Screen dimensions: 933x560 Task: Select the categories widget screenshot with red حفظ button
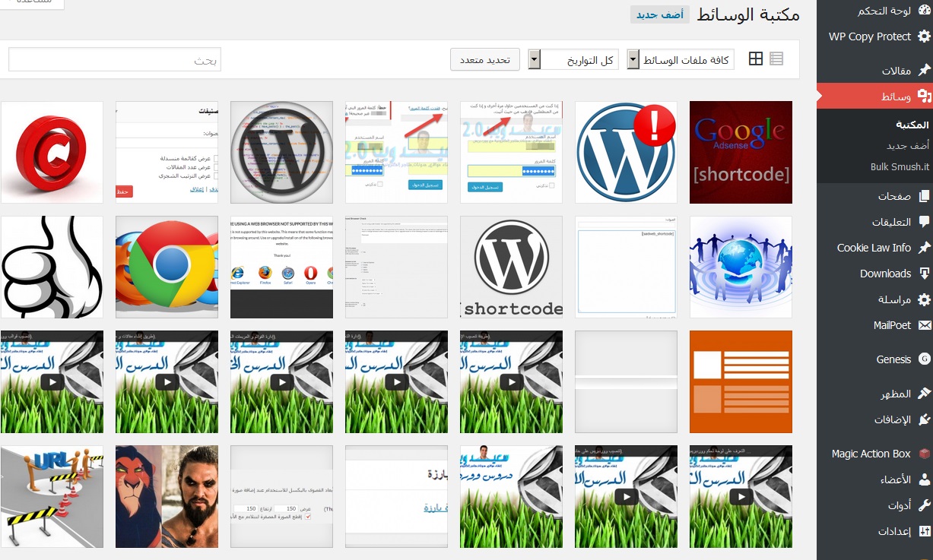coord(167,153)
